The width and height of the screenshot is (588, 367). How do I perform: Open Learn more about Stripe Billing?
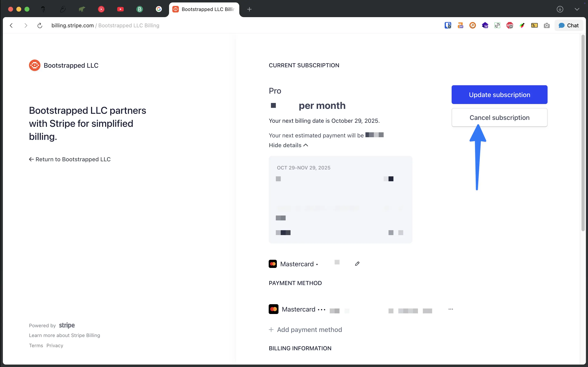tap(64, 335)
